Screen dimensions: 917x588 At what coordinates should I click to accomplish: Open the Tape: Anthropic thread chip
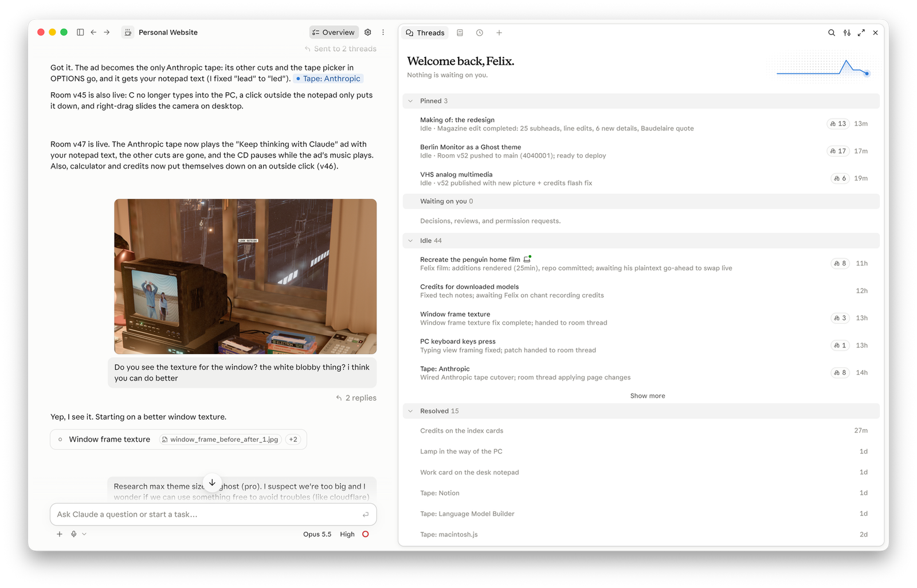[328, 79]
